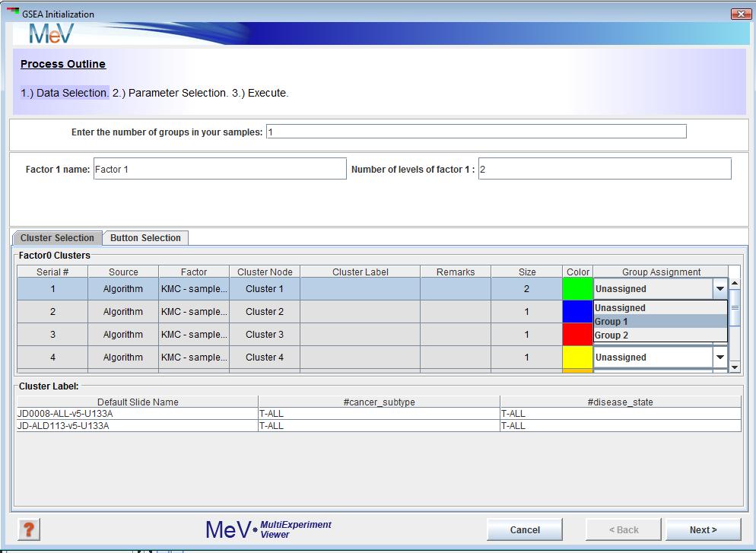Collapse the Cluster 1 Group Assignment dropdown arrow
Image resolution: width=756 pixels, height=553 pixels.
click(x=719, y=289)
